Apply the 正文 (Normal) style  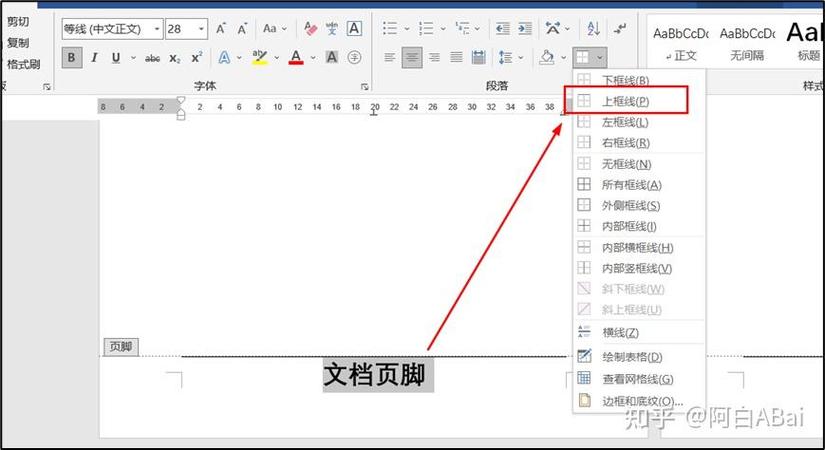click(x=681, y=43)
